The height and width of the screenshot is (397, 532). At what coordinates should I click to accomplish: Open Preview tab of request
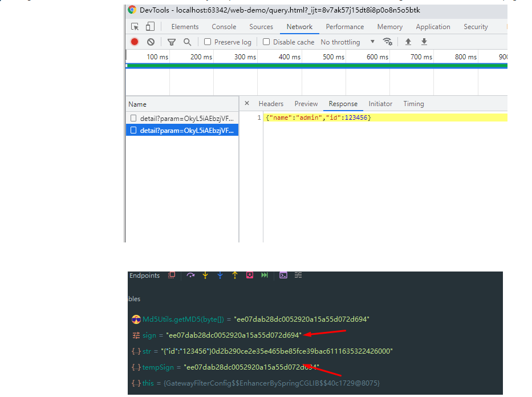(x=306, y=104)
